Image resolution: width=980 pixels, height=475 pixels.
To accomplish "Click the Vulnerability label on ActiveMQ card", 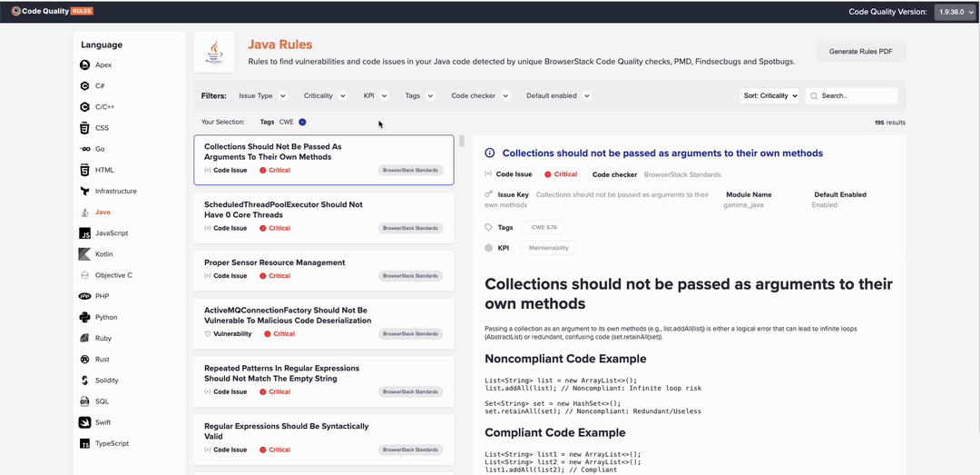I will pos(232,333).
